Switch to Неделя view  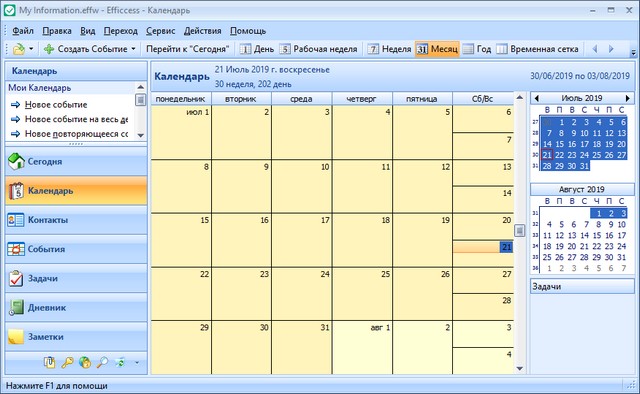point(390,49)
